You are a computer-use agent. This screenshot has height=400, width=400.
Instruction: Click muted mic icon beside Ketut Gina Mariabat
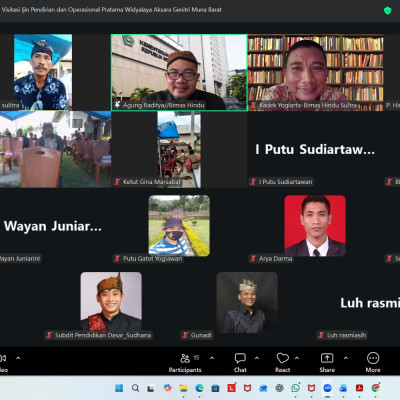pos(117,182)
